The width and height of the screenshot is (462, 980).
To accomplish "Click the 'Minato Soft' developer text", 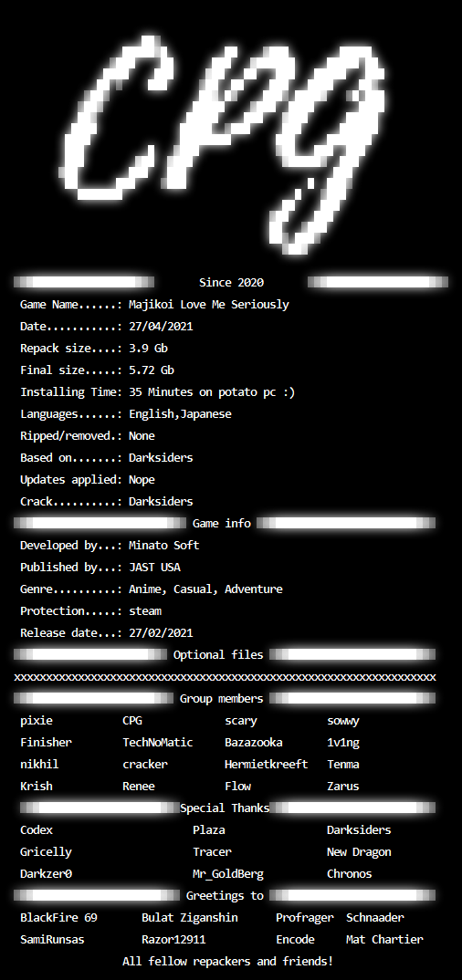I will pos(163,545).
